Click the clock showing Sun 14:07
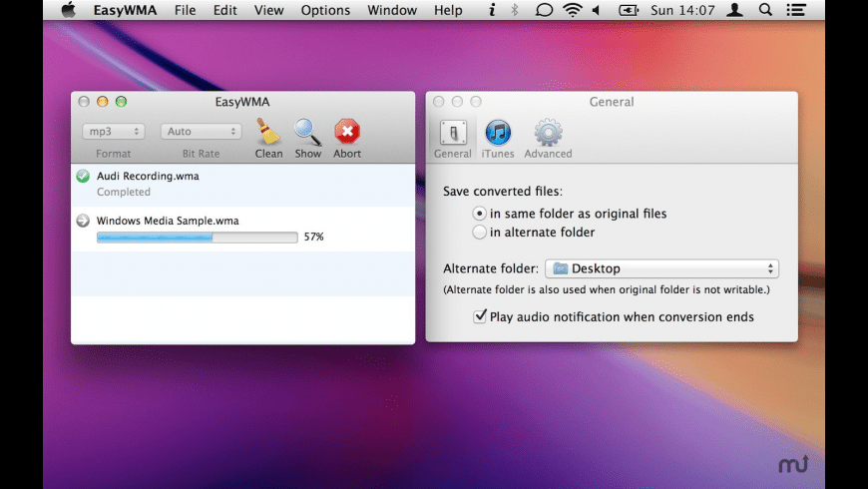Screen dimensions: 868x489 point(682,10)
